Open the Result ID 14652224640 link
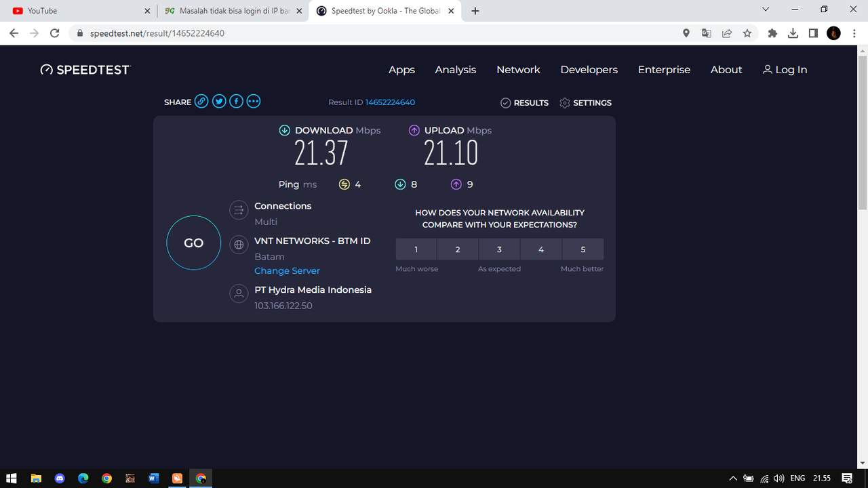This screenshot has width=868, height=488. click(x=390, y=102)
